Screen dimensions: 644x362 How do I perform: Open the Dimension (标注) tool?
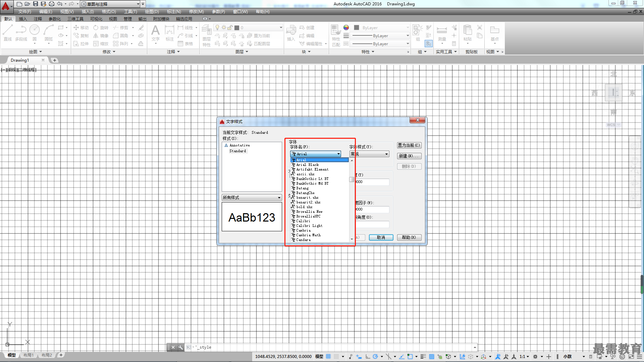click(x=170, y=33)
